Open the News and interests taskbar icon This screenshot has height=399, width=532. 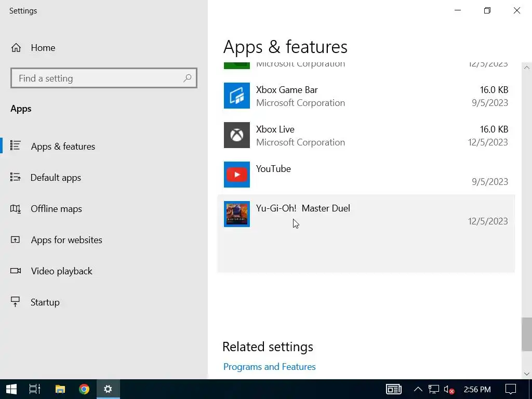(394, 389)
